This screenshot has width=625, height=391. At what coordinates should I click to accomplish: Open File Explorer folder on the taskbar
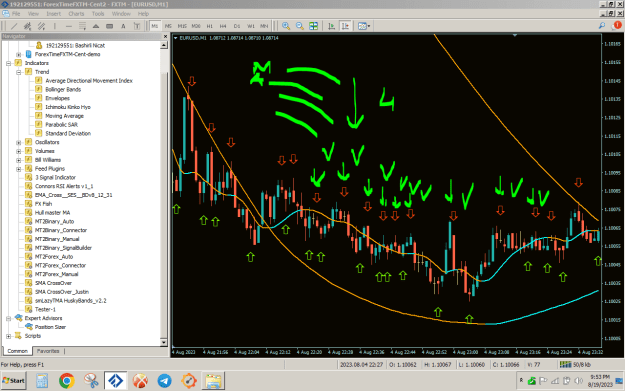213,381
